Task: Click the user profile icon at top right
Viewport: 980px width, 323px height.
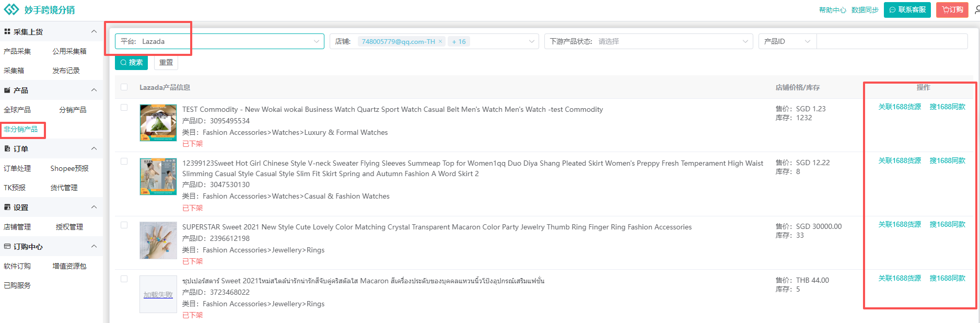Action: pyautogui.click(x=976, y=10)
